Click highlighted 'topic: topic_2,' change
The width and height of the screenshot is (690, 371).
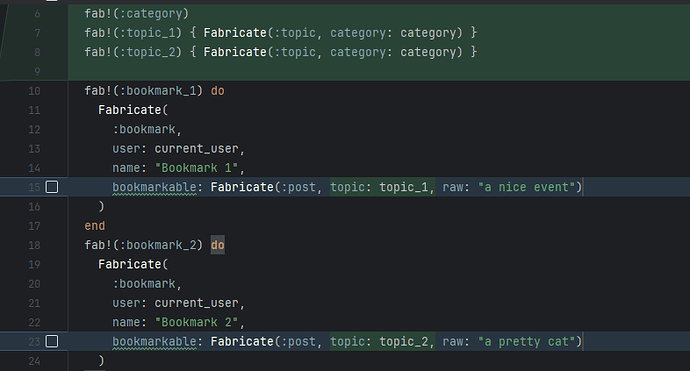click(x=382, y=342)
